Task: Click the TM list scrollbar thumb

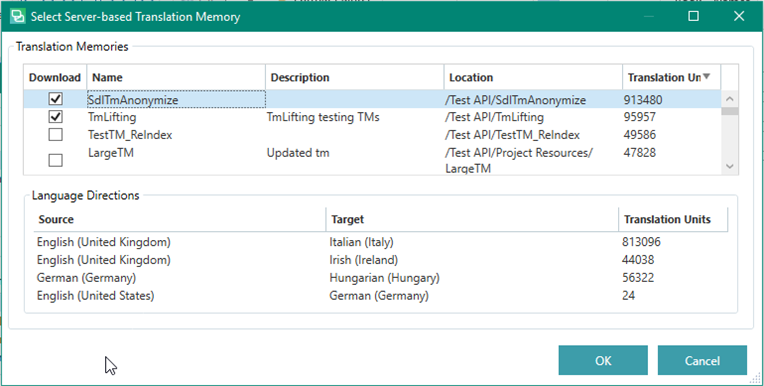Action: pos(729,111)
